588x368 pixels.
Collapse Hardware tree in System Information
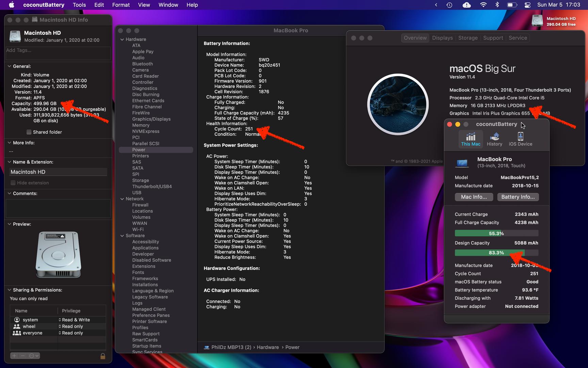(122, 40)
